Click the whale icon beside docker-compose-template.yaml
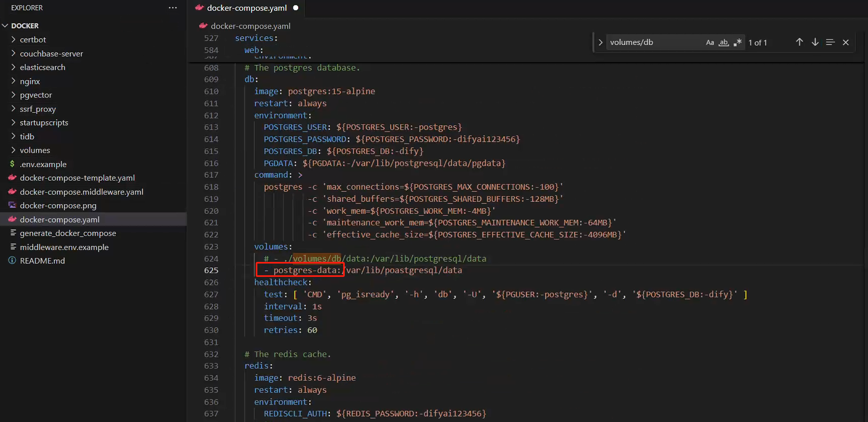The width and height of the screenshot is (868, 422). coord(12,177)
